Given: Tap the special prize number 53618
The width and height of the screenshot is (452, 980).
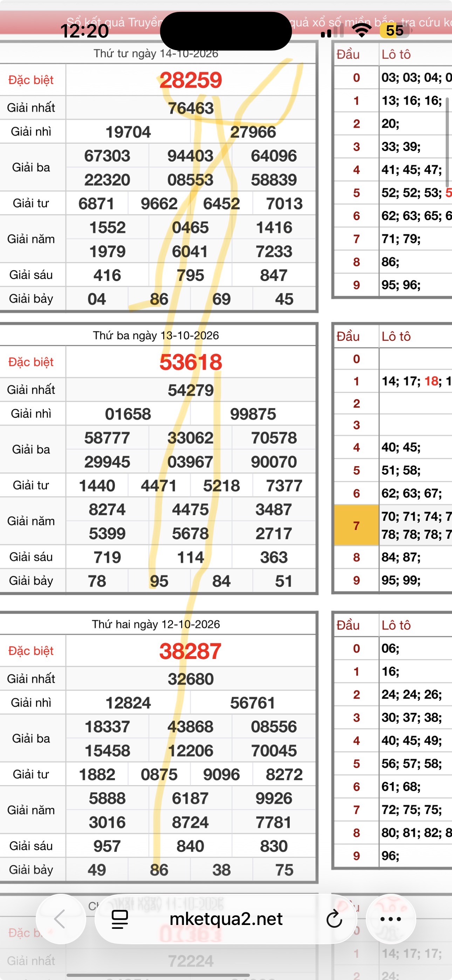Looking at the screenshot, I should point(191,362).
